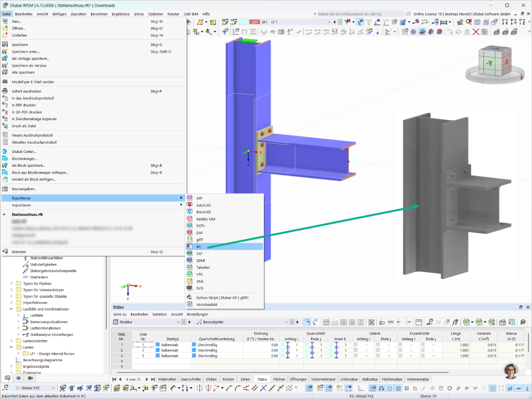532x399 pixels.
Task: Toggle the eye visibility navigator tab
Action: point(18,378)
